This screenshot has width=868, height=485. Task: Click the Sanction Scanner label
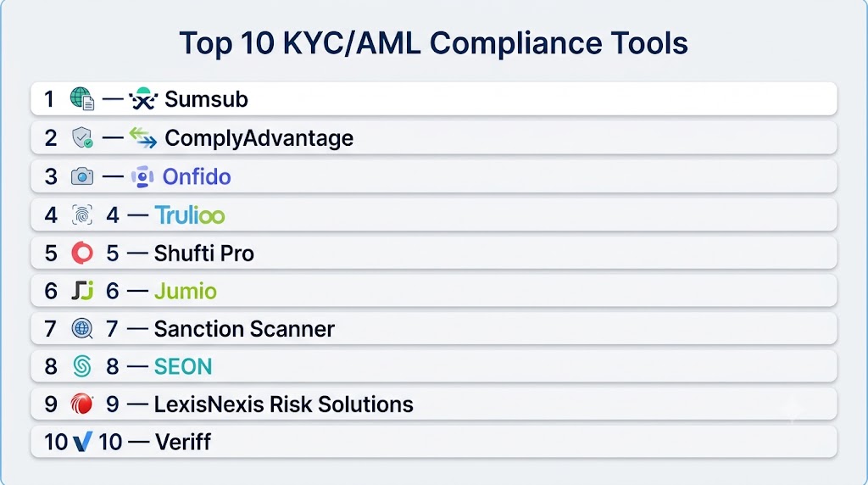[x=244, y=329]
